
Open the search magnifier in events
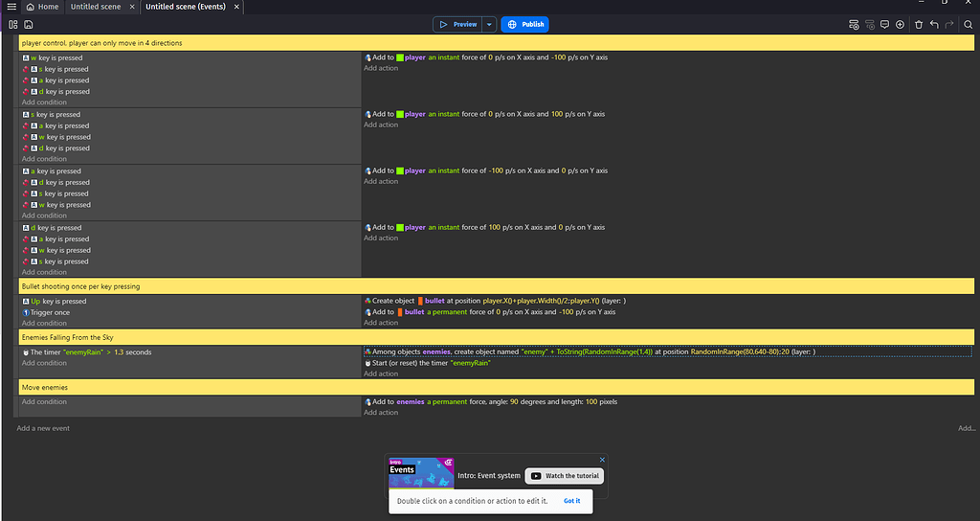tap(968, 24)
